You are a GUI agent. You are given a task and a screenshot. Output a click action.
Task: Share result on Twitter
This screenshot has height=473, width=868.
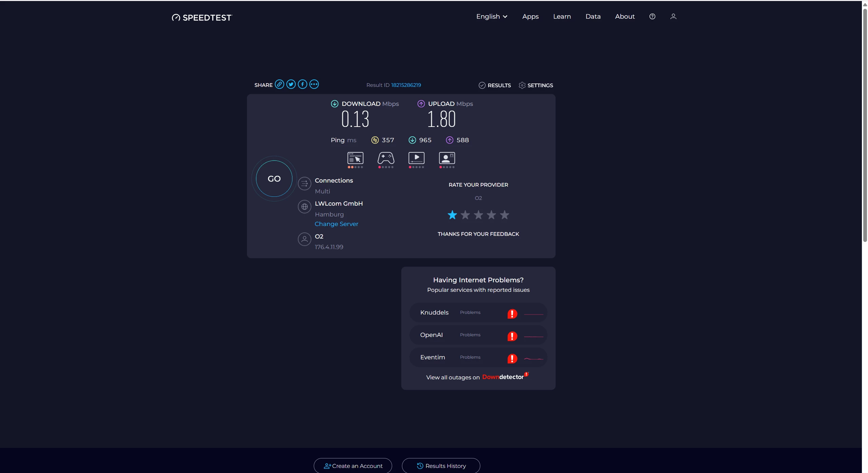pos(291,84)
